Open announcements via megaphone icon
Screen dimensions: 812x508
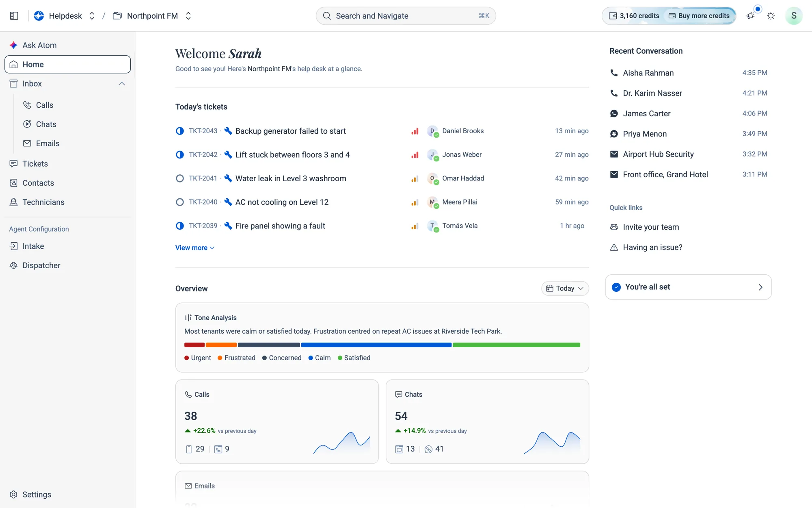tap(751, 16)
